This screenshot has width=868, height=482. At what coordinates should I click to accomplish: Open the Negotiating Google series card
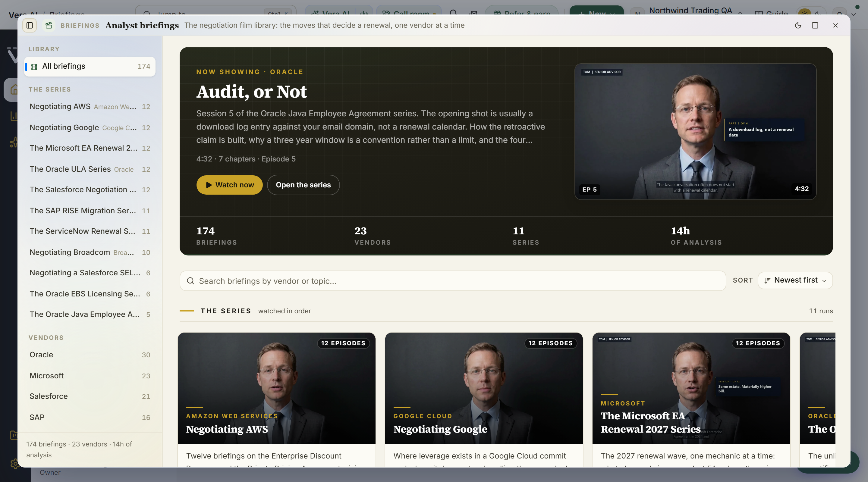pyautogui.click(x=484, y=400)
